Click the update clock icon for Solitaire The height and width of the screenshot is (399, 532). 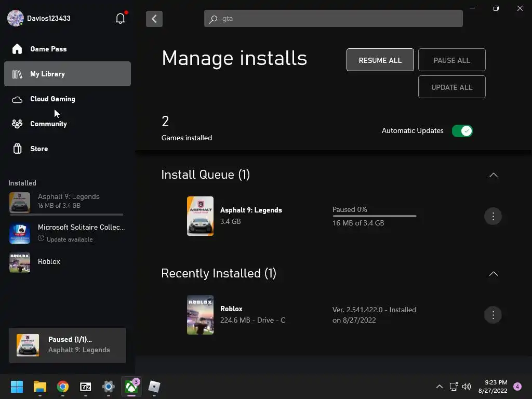41,238
